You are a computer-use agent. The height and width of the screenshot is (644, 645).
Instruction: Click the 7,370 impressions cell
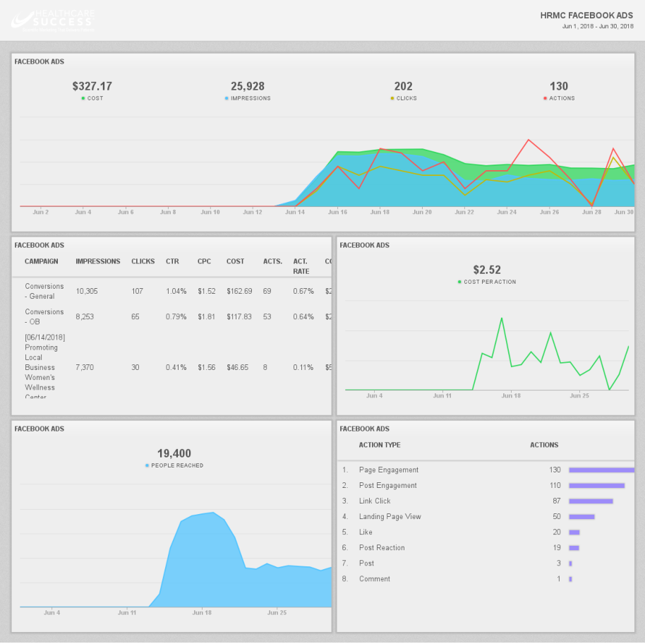tap(85, 367)
